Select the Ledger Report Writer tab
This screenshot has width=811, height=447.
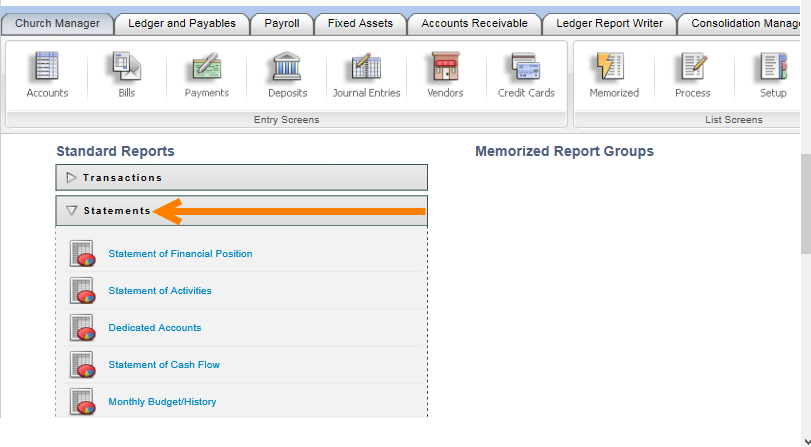point(608,23)
